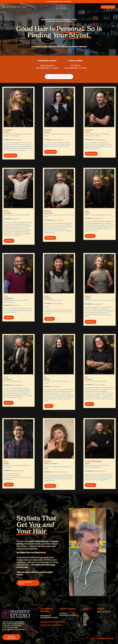This screenshot has width=118, height=644.
Task: Open the Choose Your Location button
Action: click(59, 76)
